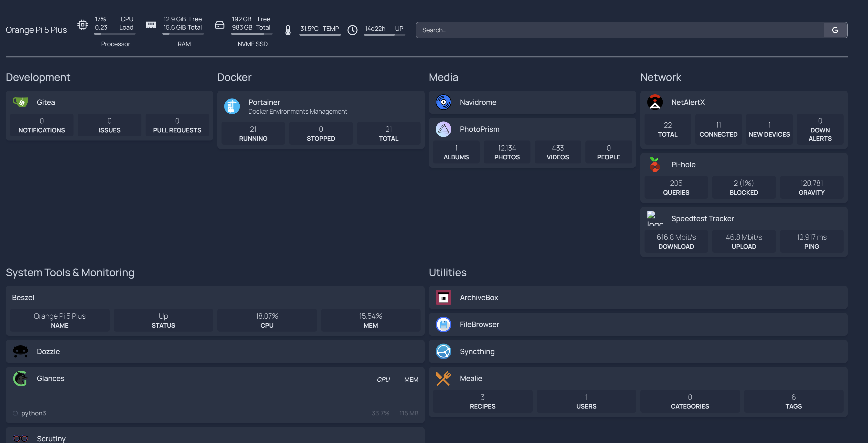Click the Mealie fork and knife icon
Screen dimensions: 868x443
(444, 378)
